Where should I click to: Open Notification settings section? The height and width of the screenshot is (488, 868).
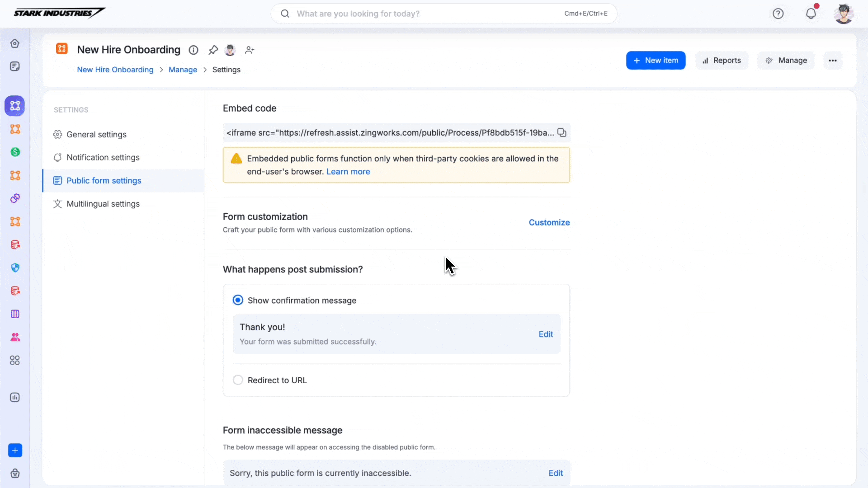tap(103, 158)
